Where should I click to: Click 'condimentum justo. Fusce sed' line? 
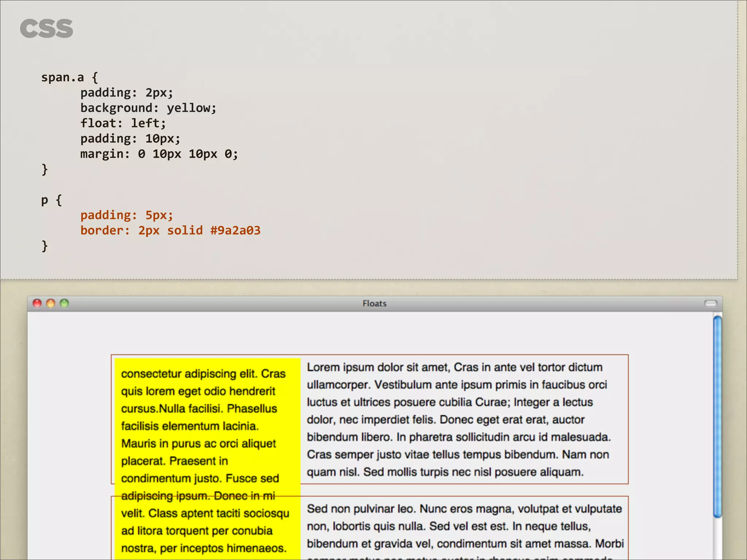click(x=200, y=479)
